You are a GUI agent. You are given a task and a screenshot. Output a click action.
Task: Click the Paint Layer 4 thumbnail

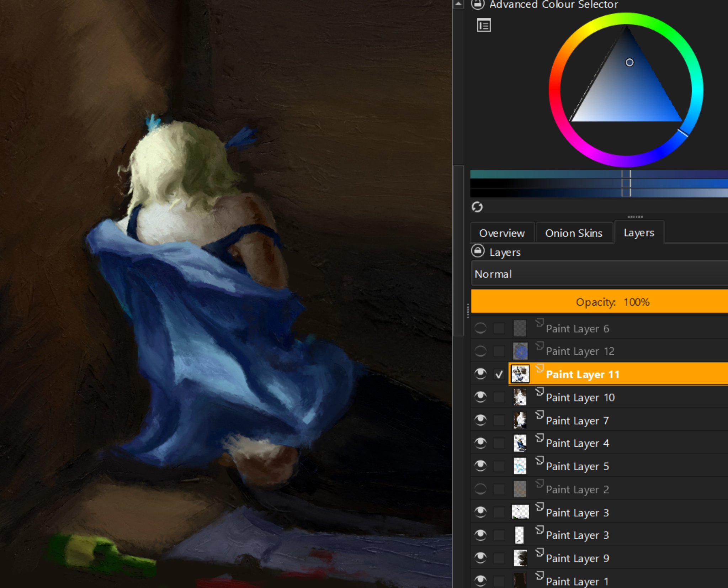[520, 443]
